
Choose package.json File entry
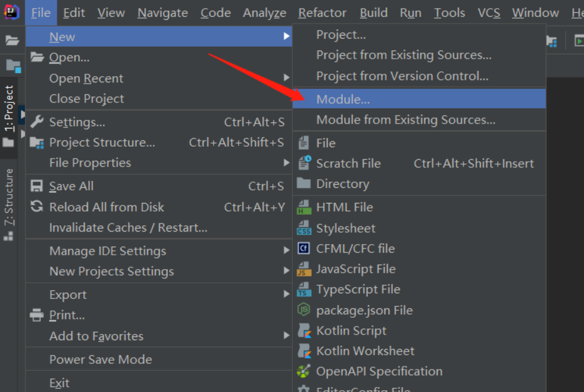pos(419,310)
